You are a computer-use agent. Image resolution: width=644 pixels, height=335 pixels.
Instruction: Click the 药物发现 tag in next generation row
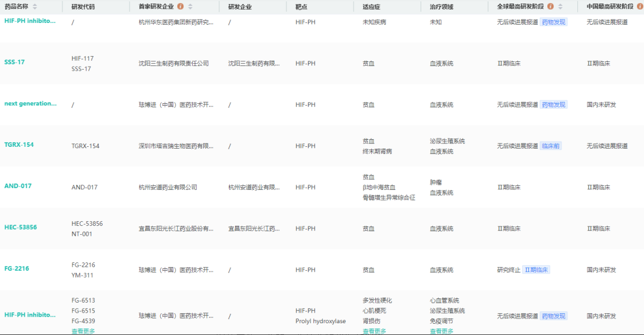[x=554, y=105]
